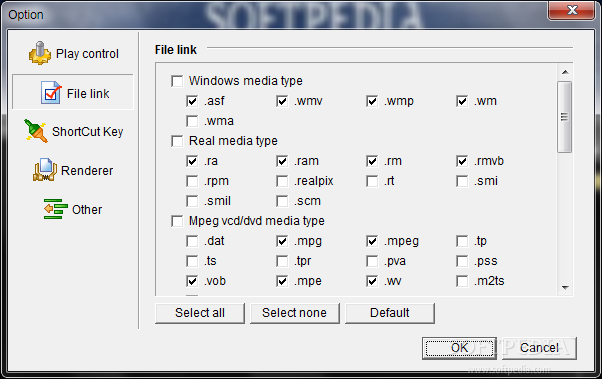Image resolution: width=602 pixels, height=379 pixels.
Task: Click the file list scrollbar thumb
Action: pos(564,117)
